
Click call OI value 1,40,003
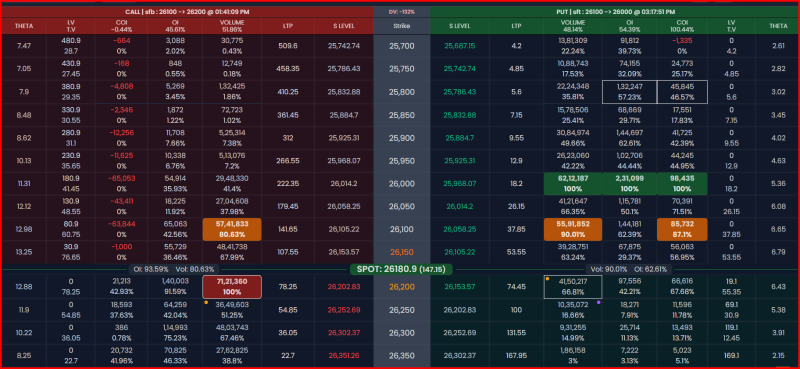click(175, 281)
